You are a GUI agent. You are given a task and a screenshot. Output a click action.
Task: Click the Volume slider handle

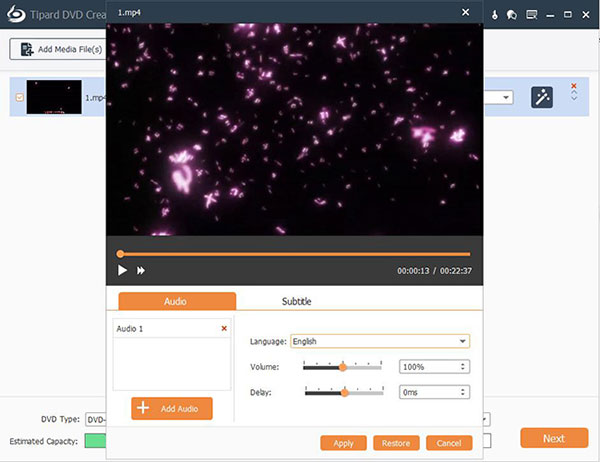click(x=342, y=367)
